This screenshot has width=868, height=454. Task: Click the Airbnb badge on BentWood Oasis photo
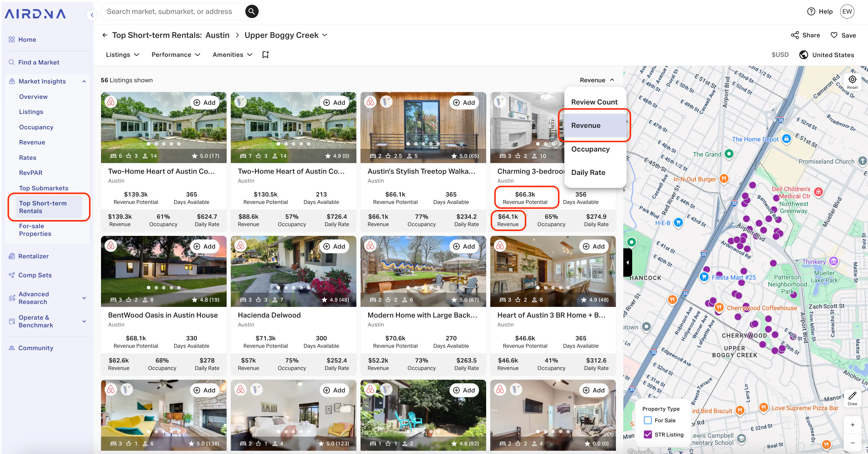tap(111, 246)
